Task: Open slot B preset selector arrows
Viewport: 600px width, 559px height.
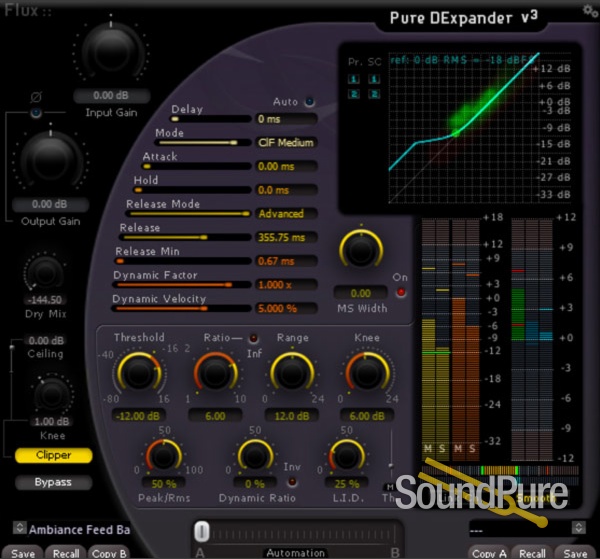Action: coord(579,528)
